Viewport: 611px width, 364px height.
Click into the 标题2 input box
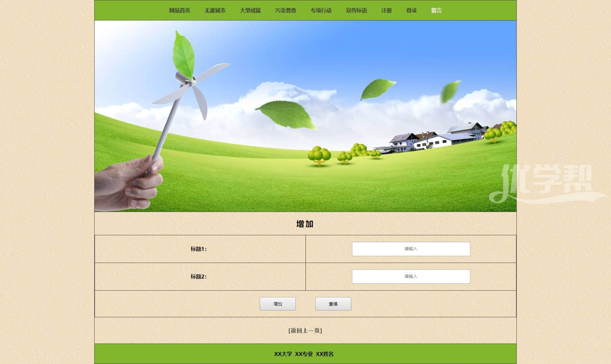point(411,277)
